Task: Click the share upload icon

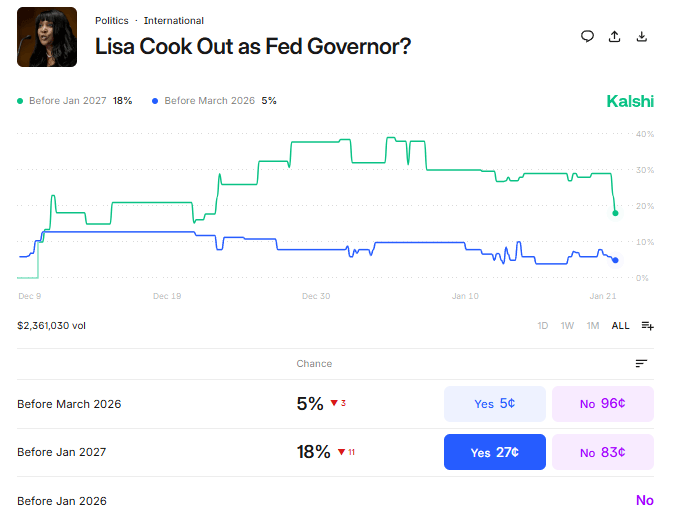Action: [x=615, y=36]
